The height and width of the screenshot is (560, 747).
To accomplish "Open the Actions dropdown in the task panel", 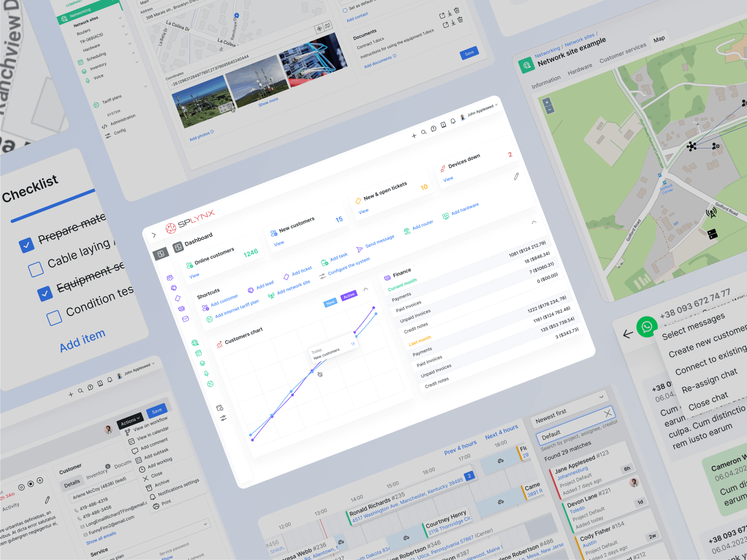I will coord(130,420).
